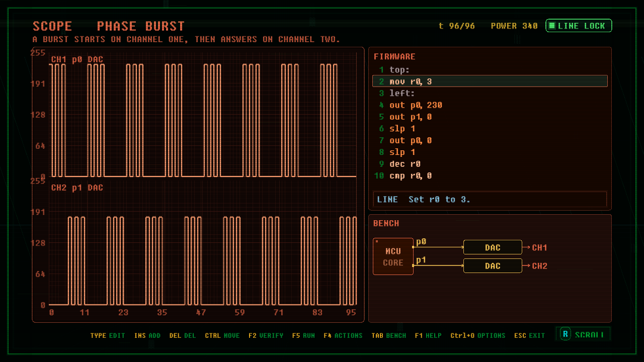This screenshot has width=644, height=362.
Task: Select firmware line 9 'dec r0'
Action: pyautogui.click(x=490, y=164)
